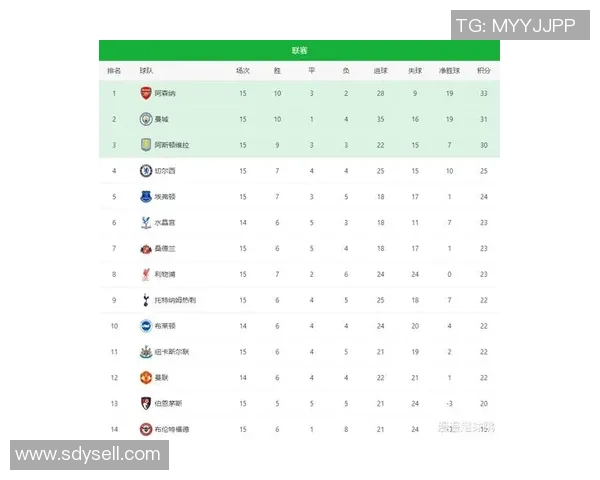The height and width of the screenshot is (480, 600).
Task: Click the Aston Villa club crest
Action: click(146, 145)
